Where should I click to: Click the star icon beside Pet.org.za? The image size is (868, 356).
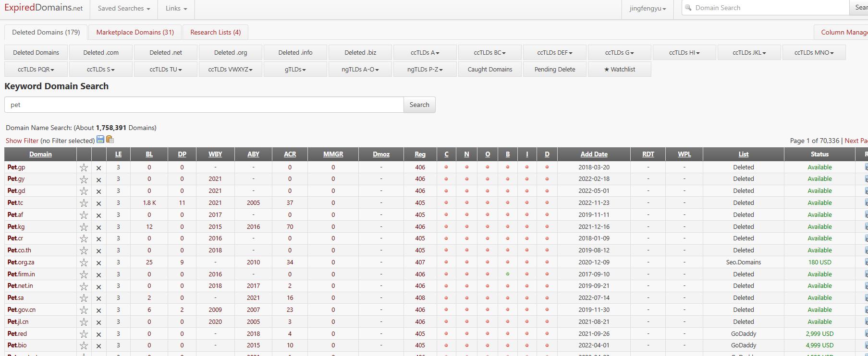(84, 263)
